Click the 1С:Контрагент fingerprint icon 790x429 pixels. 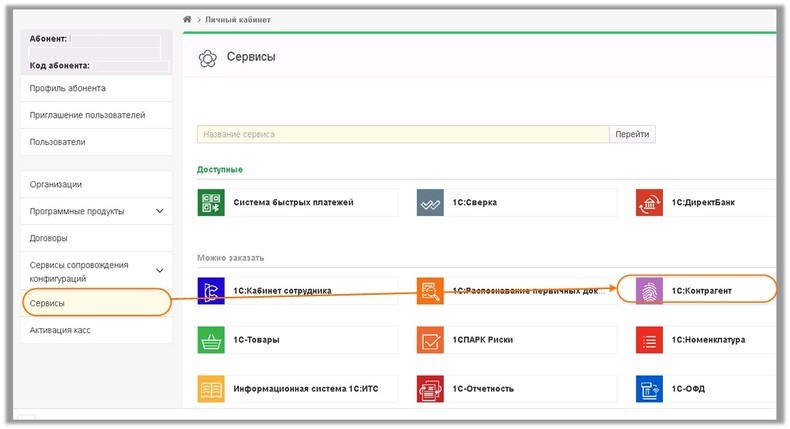(x=649, y=291)
